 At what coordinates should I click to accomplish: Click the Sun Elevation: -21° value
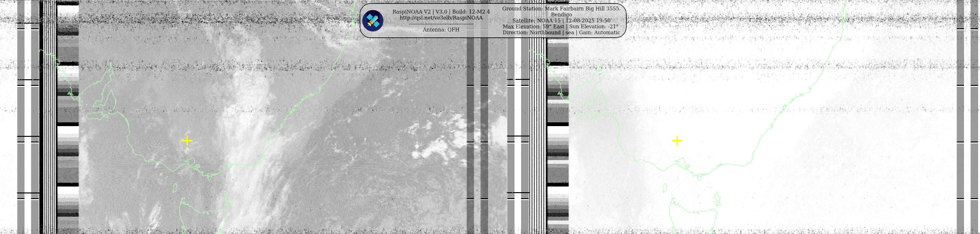(593, 27)
